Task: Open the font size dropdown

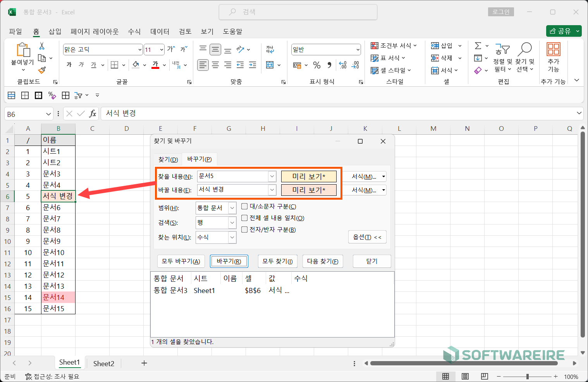Action: (x=162, y=50)
